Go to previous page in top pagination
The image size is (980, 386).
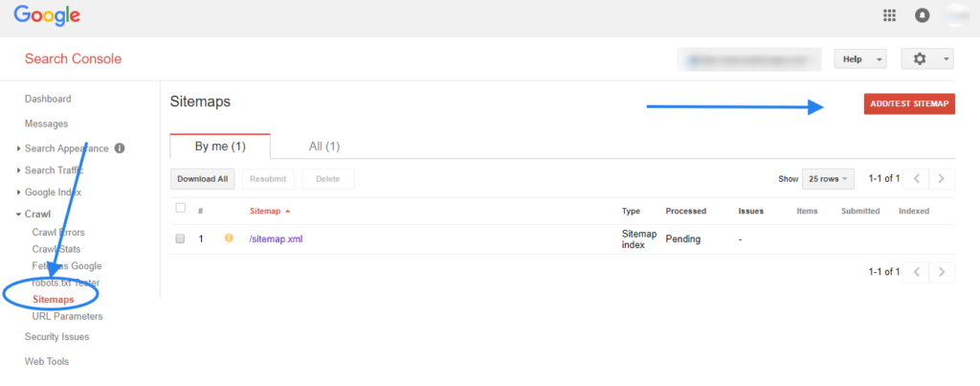coord(916,179)
